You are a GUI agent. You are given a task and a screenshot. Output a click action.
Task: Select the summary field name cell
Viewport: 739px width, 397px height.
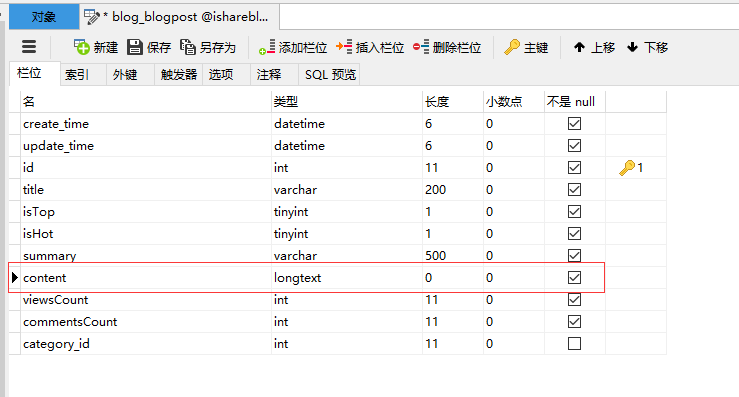click(x=146, y=256)
